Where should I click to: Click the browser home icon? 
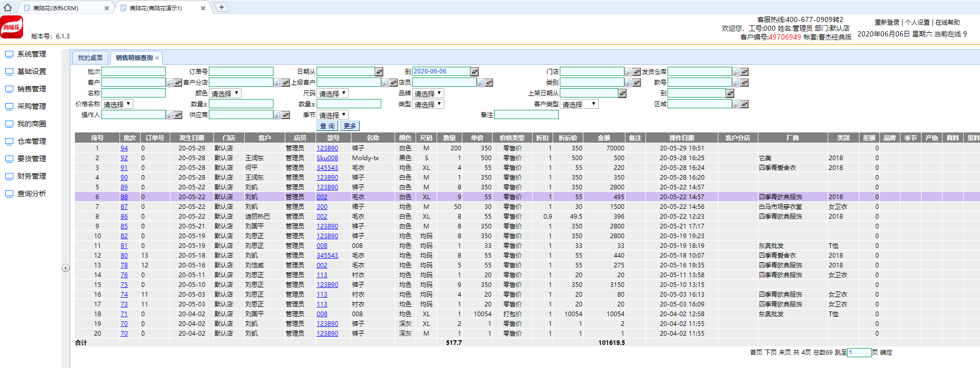click(7, 7)
